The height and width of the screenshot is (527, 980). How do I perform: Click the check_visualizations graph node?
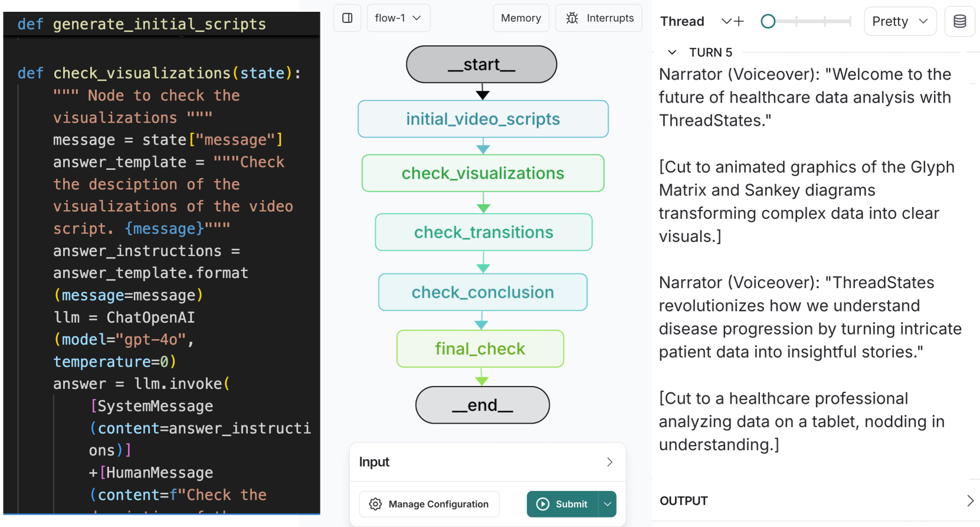[483, 174]
